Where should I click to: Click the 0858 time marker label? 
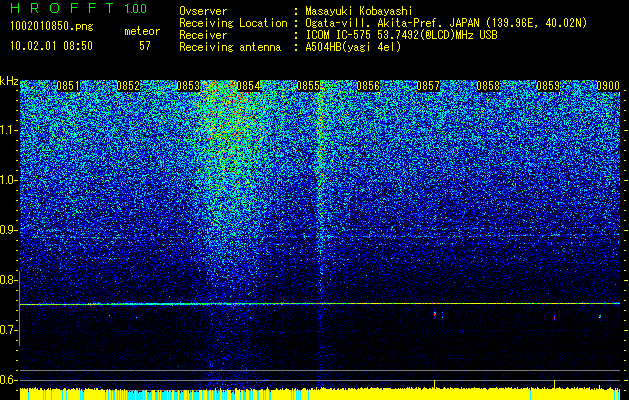pyautogui.click(x=488, y=86)
